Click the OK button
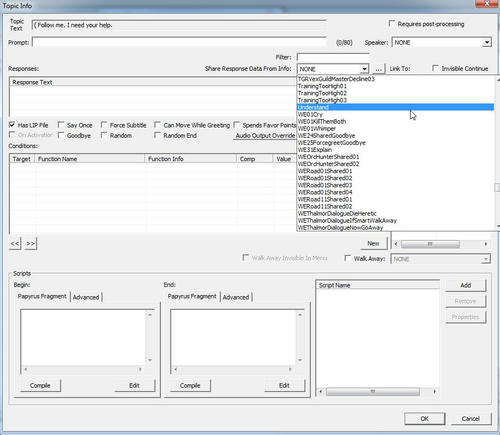500x435 pixels. click(x=424, y=419)
